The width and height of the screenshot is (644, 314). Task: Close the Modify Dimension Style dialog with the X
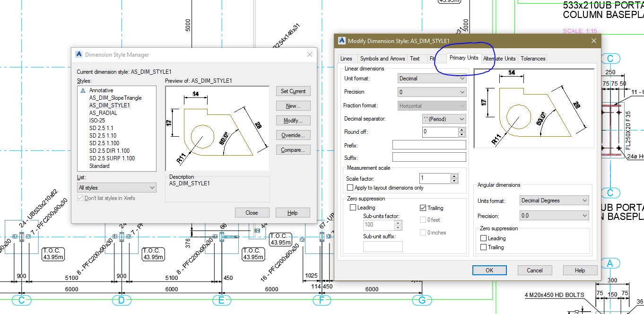point(593,41)
